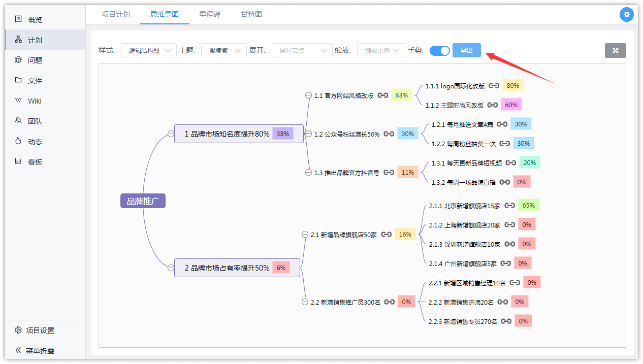Click link icon beside 2.1.1 北京新增旗舰店15家

(510, 206)
